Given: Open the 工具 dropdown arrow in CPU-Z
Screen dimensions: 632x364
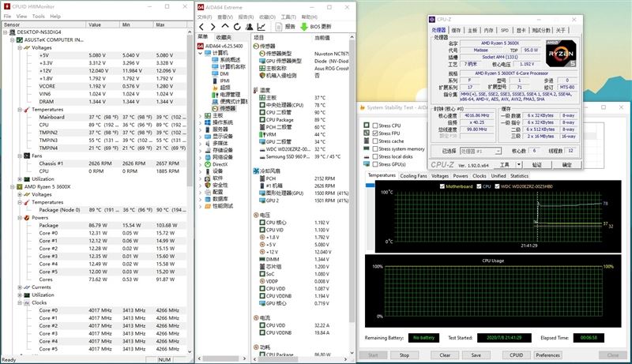Looking at the screenshot, I should [x=519, y=164].
